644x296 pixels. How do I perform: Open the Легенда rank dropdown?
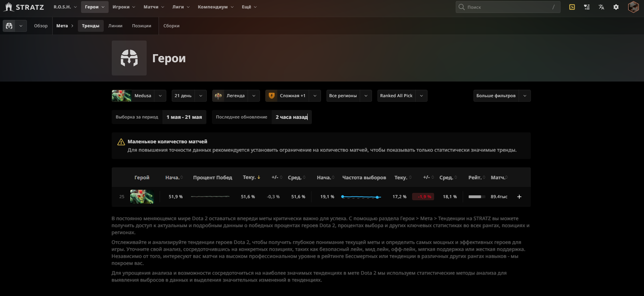pos(236,96)
